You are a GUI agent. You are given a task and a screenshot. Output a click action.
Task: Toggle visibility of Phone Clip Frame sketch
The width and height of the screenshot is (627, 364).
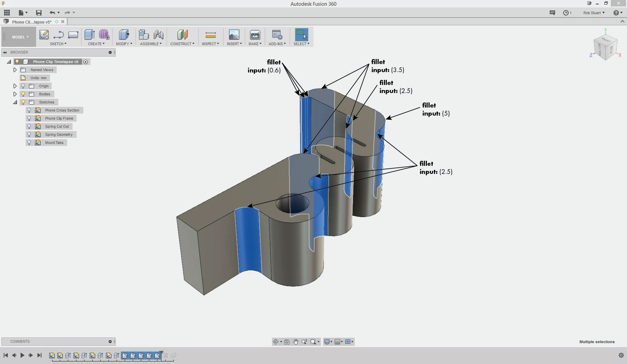(29, 118)
